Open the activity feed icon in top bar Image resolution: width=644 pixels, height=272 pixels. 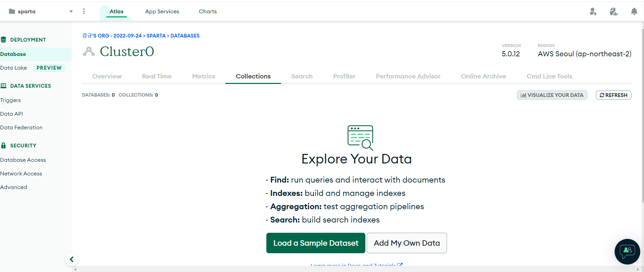coord(614,12)
